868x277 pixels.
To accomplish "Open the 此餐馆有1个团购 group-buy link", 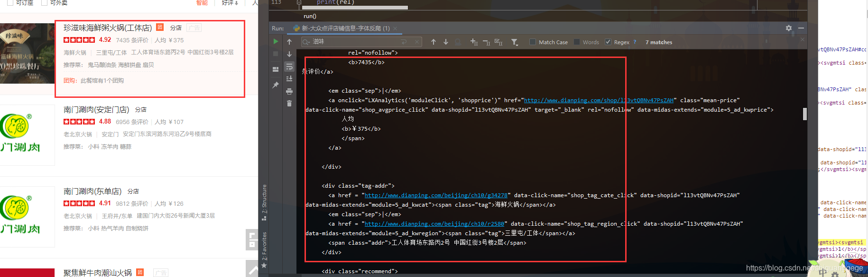I will tap(102, 81).
